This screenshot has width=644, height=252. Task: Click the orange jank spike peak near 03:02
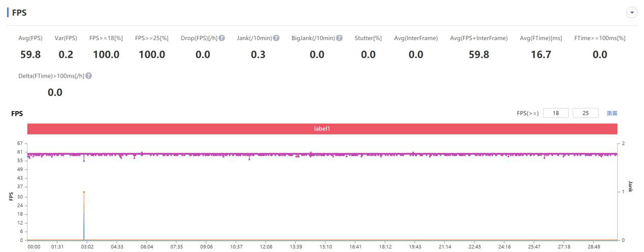pyautogui.click(x=84, y=192)
